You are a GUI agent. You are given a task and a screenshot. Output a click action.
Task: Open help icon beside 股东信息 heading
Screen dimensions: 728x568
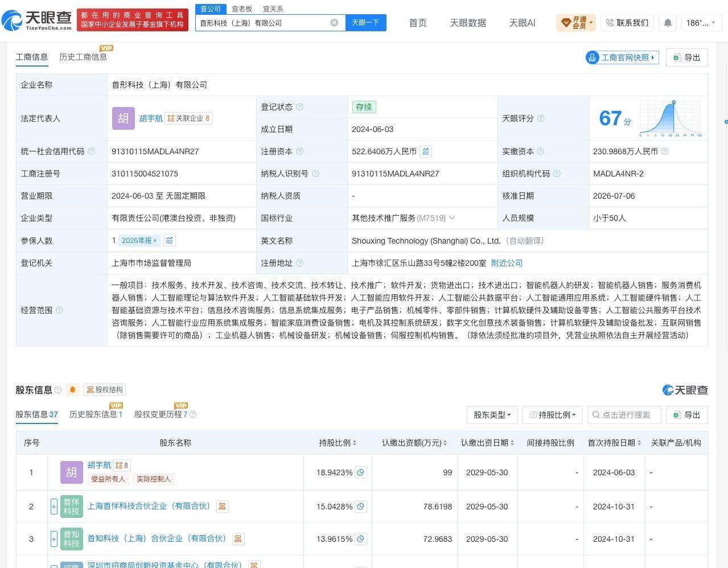tap(57, 390)
